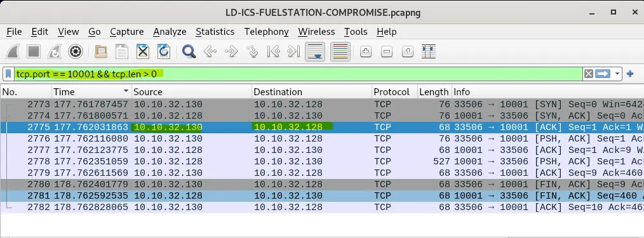
Task: Select packet number 2779
Action: (x=322, y=173)
